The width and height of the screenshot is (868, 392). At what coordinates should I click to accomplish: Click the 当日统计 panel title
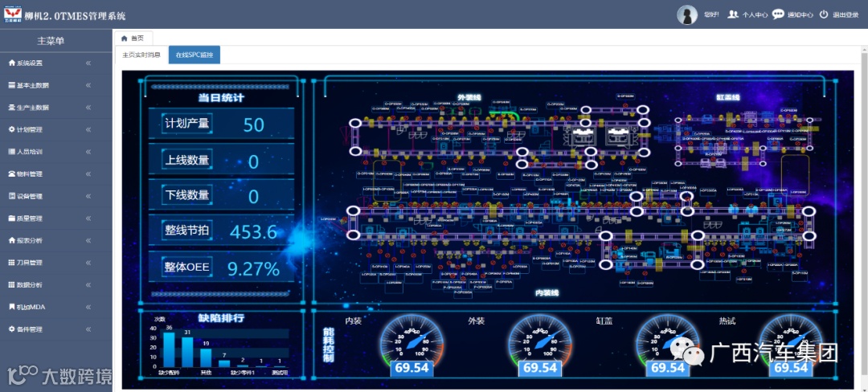click(x=221, y=98)
